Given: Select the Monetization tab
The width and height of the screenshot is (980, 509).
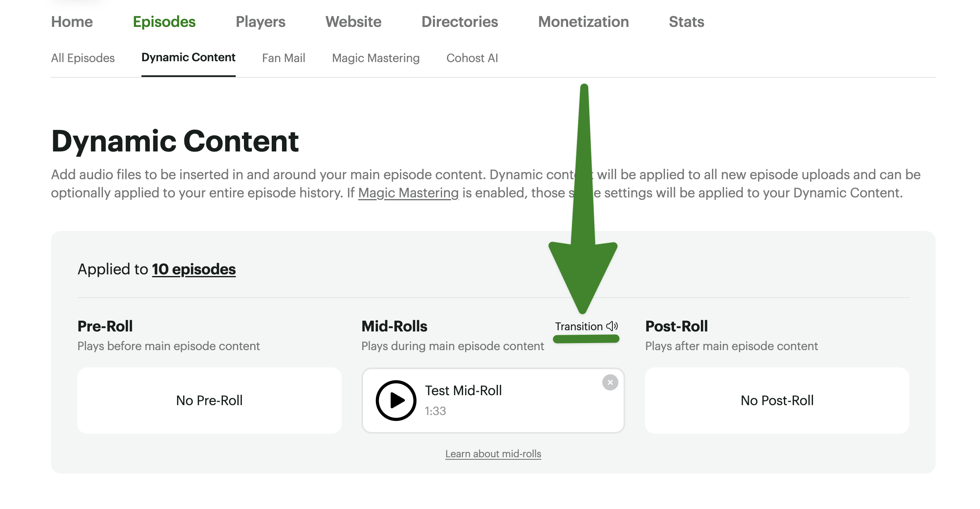Looking at the screenshot, I should tap(583, 22).
